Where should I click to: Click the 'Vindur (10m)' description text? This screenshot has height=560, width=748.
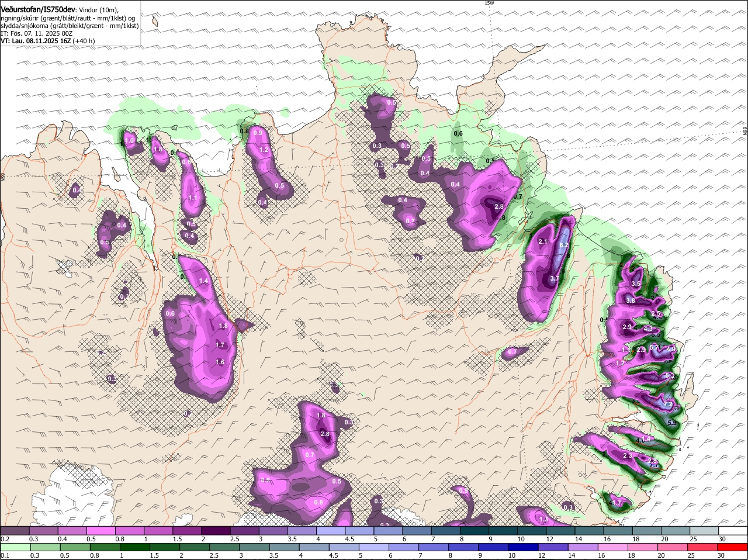pos(99,11)
